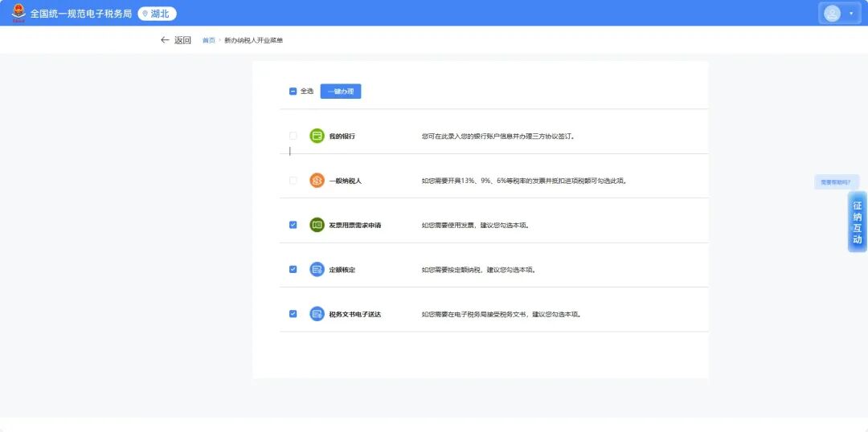
Task: Click the blue 定额核定 icon
Action: pyautogui.click(x=317, y=269)
